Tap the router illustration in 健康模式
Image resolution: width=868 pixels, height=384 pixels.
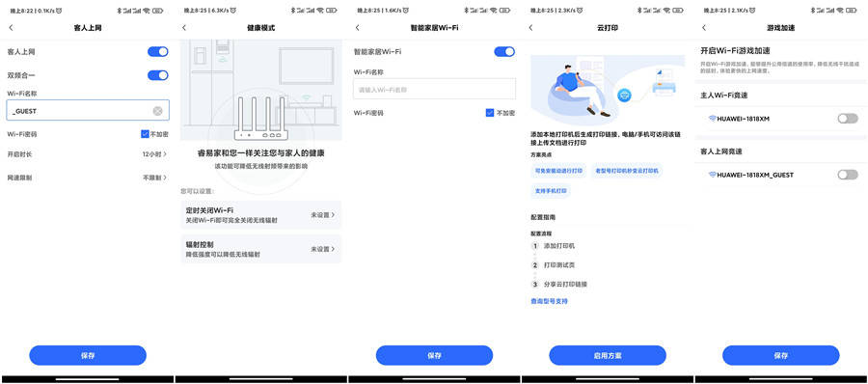260,118
